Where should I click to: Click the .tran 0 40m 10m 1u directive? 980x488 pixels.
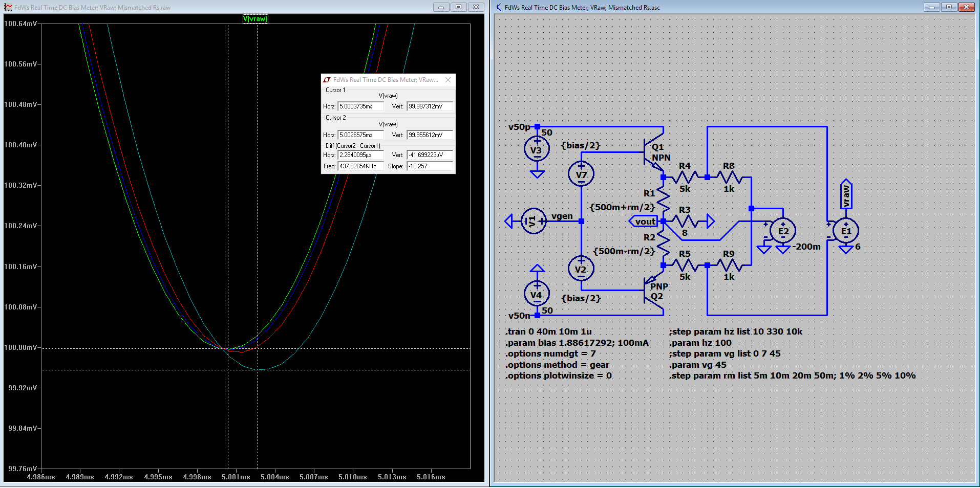(548, 331)
